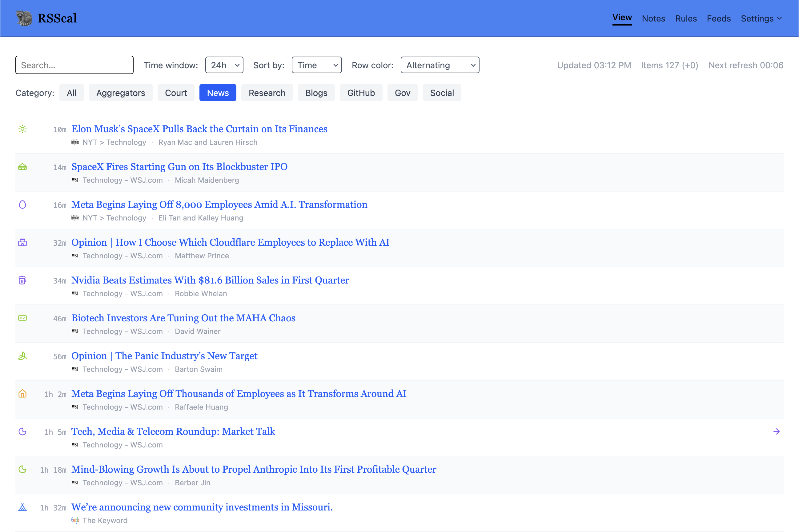Filter by All category
Viewport: 799px width, 532px height.
pos(72,93)
